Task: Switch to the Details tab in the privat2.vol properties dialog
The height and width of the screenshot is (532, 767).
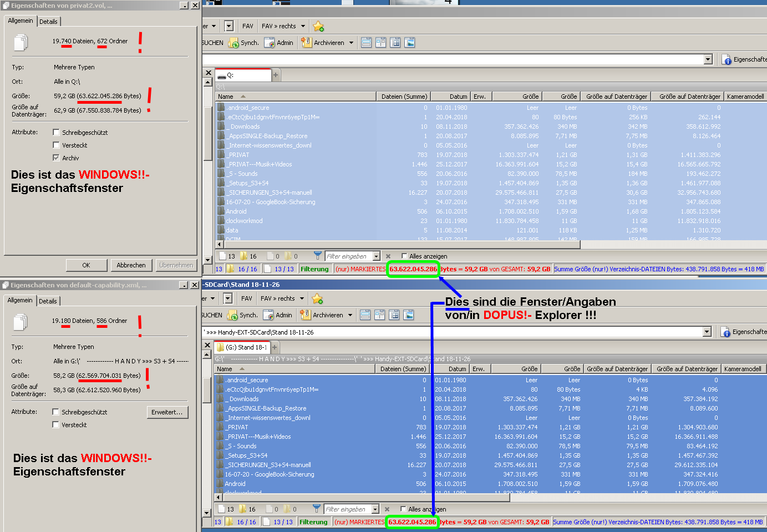Action: coord(48,22)
